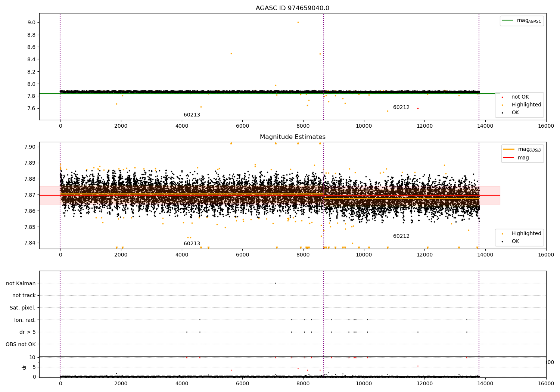Click the red line sample beside 'mag' legend entry
Image resolution: width=560 pixels, height=392 pixels.
pyautogui.click(x=509, y=158)
